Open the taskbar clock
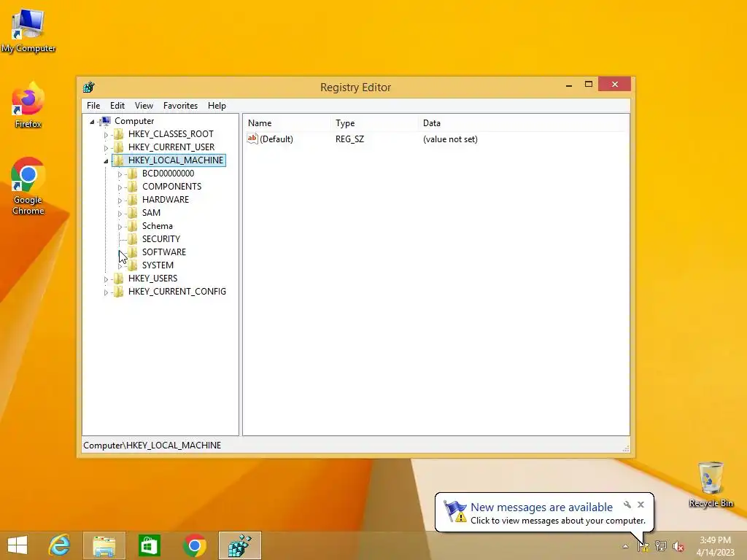Viewport: 747px width, 560px height. click(x=715, y=546)
